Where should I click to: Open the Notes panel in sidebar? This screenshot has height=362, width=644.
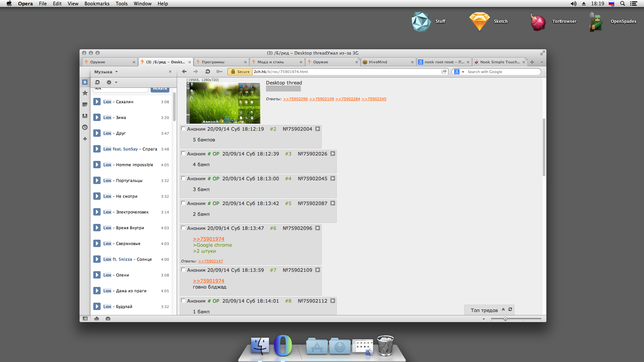pyautogui.click(x=85, y=105)
